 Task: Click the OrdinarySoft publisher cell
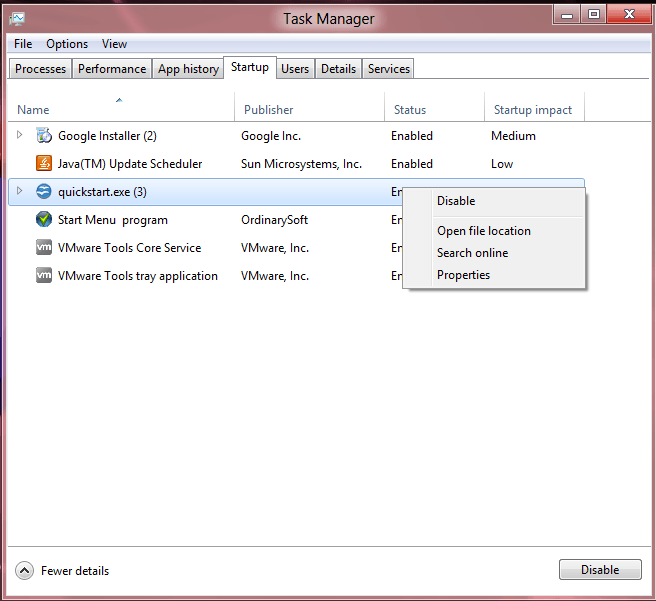click(x=274, y=220)
